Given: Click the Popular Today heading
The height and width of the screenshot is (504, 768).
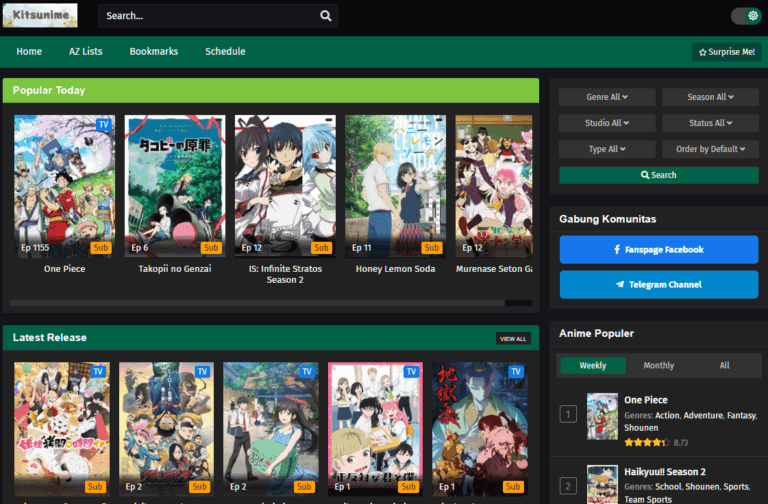Looking at the screenshot, I should tap(49, 91).
